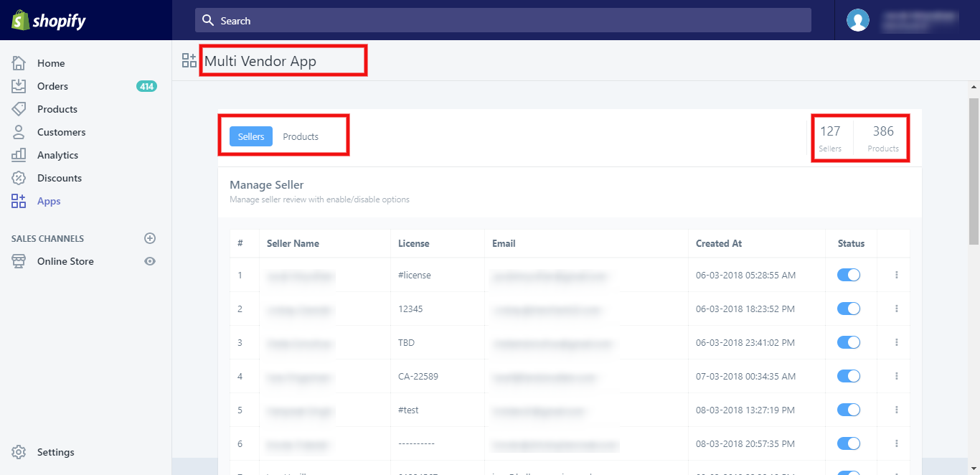Go to Products in the sidebar
The image size is (980, 475).
pyautogui.click(x=57, y=109)
